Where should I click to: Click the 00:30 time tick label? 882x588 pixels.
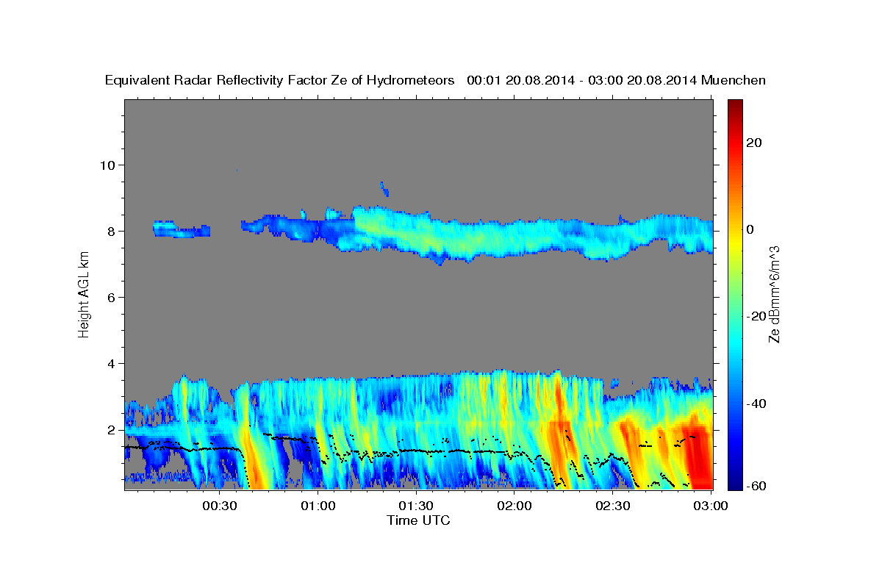(220, 506)
